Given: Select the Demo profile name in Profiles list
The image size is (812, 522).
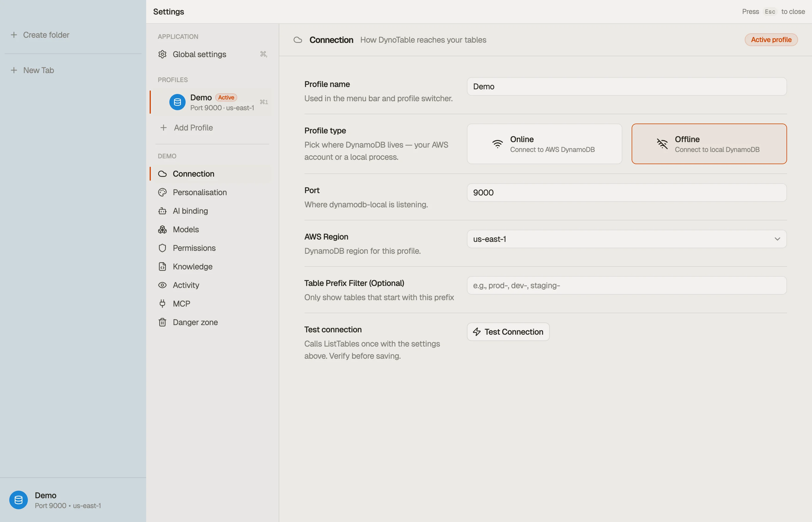Looking at the screenshot, I should click(x=201, y=98).
